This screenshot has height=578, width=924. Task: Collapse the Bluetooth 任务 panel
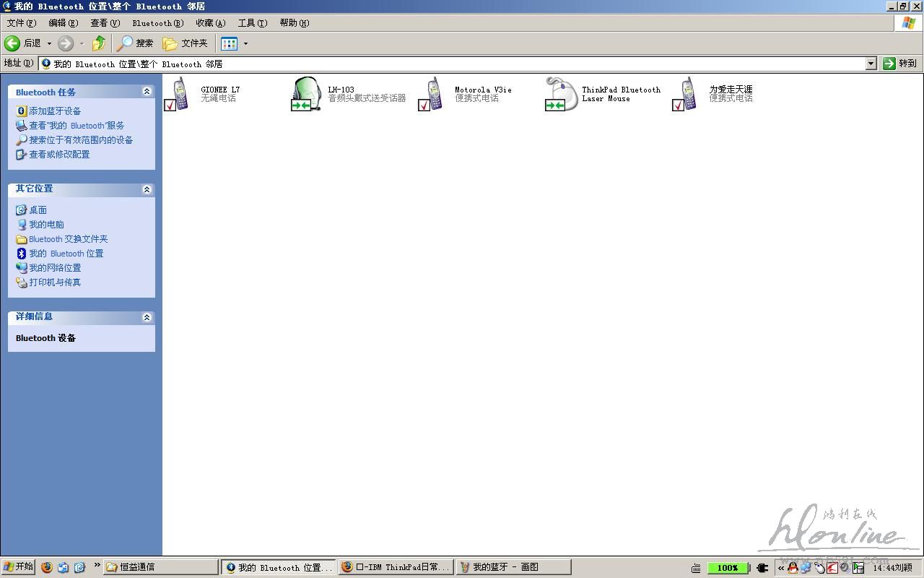pyautogui.click(x=147, y=92)
